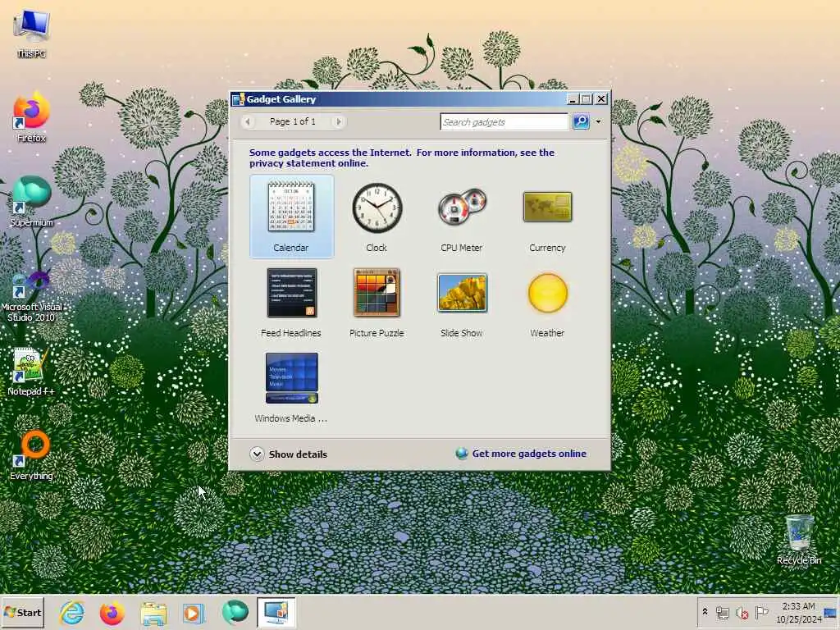Open Windows Media Player from taskbar
Viewport: 840px width, 630px height.
click(194, 612)
